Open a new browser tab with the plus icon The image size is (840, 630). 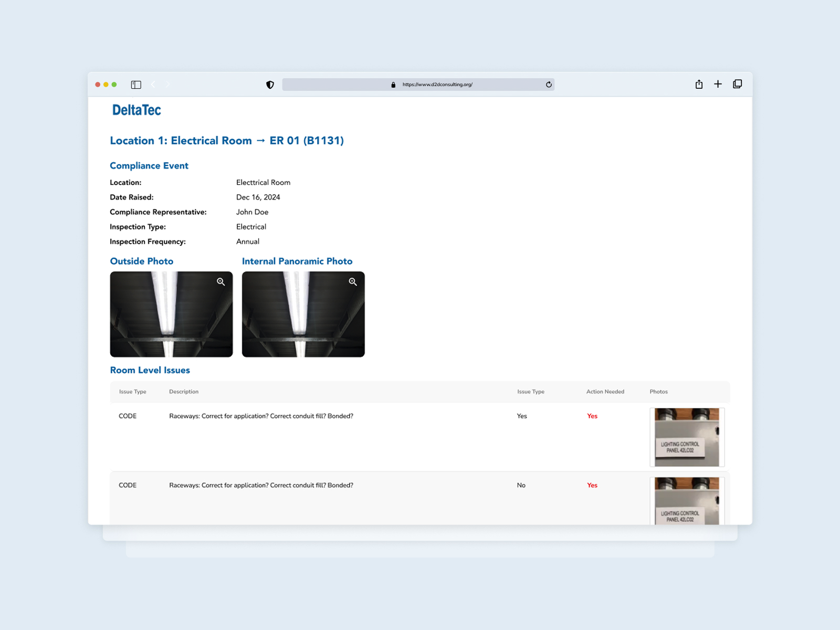point(718,84)
